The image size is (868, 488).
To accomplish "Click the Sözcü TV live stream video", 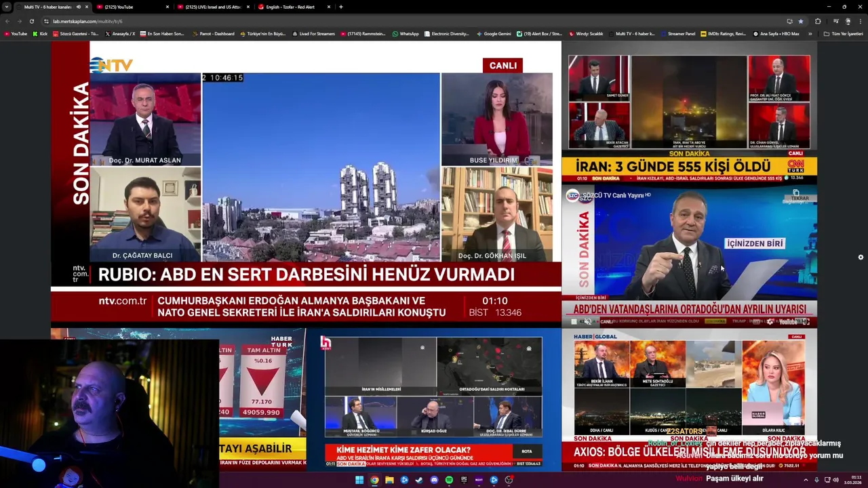I will [x=689, y=256].
